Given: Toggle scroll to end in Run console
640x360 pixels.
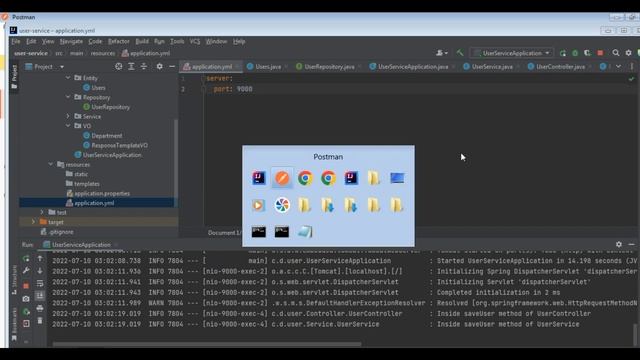Looking at the screenshot, I should 40,296.
